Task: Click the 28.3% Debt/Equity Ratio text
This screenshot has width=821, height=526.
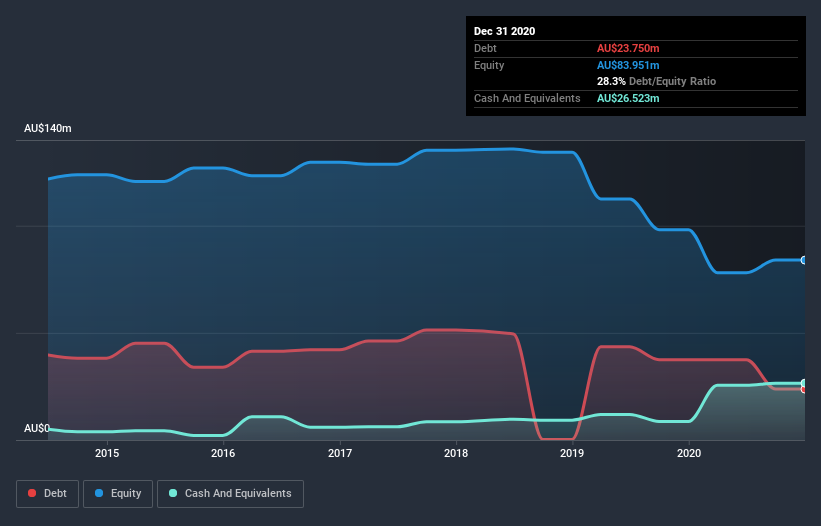Action: [x=656, y=82]
